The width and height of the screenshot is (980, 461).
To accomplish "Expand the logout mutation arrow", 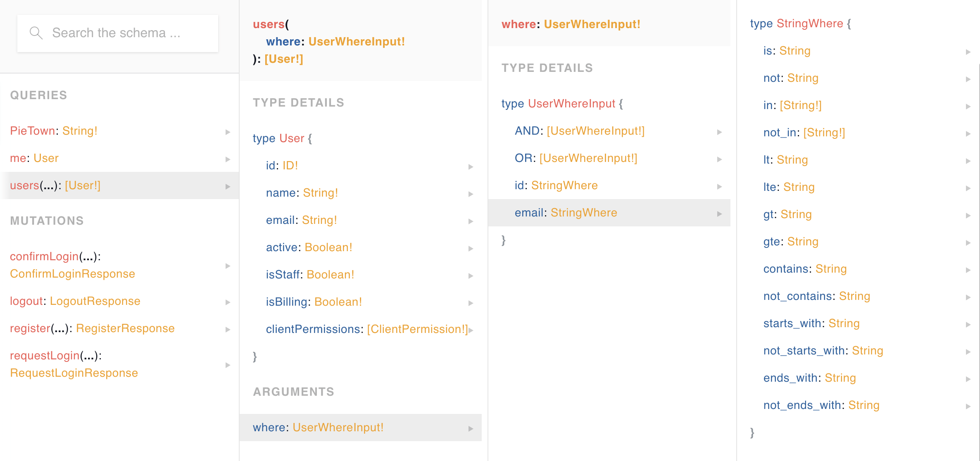I will [228, 302].
